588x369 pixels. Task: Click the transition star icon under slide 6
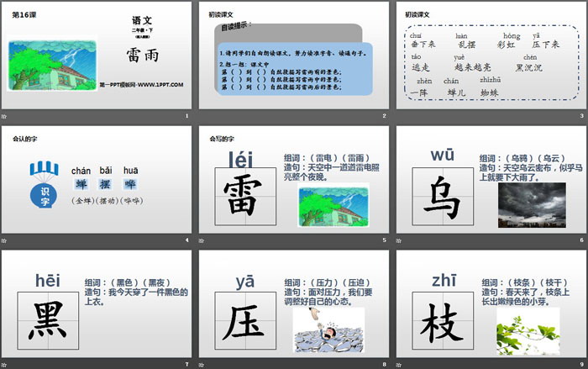(399, 240)
